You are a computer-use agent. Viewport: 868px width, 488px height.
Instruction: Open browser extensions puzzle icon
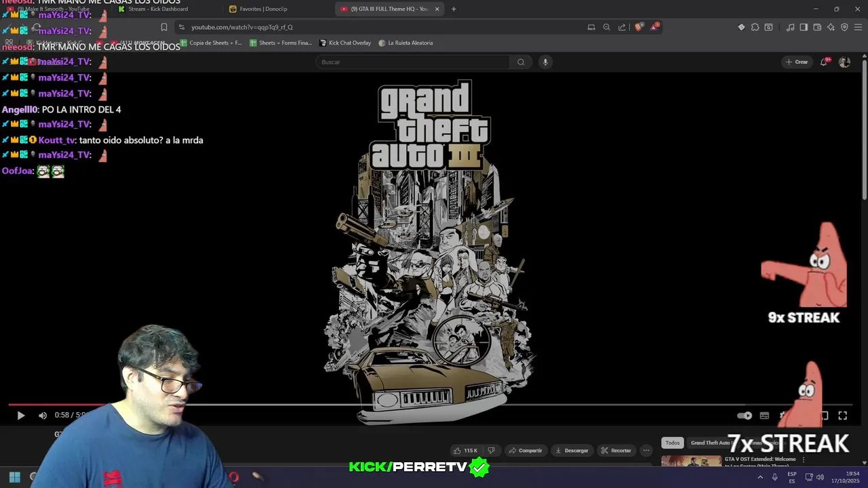coord(755,27)
